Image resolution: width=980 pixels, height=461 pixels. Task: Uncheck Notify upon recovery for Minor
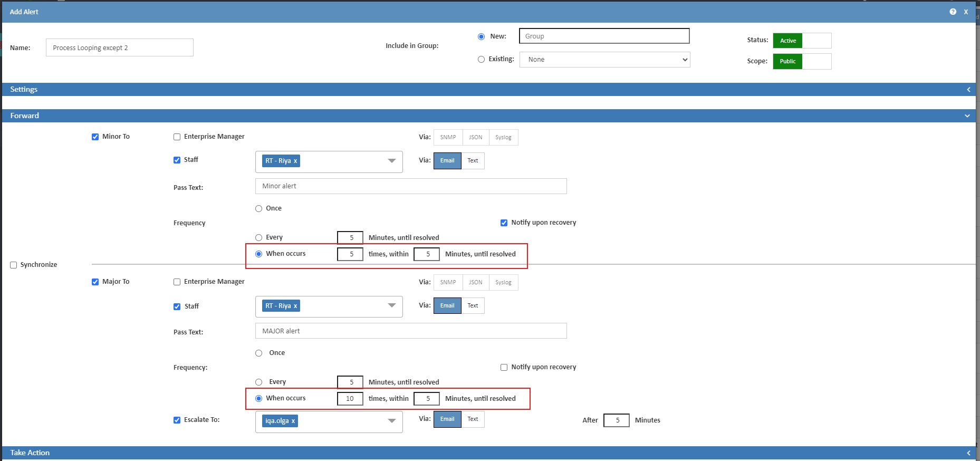504,223
